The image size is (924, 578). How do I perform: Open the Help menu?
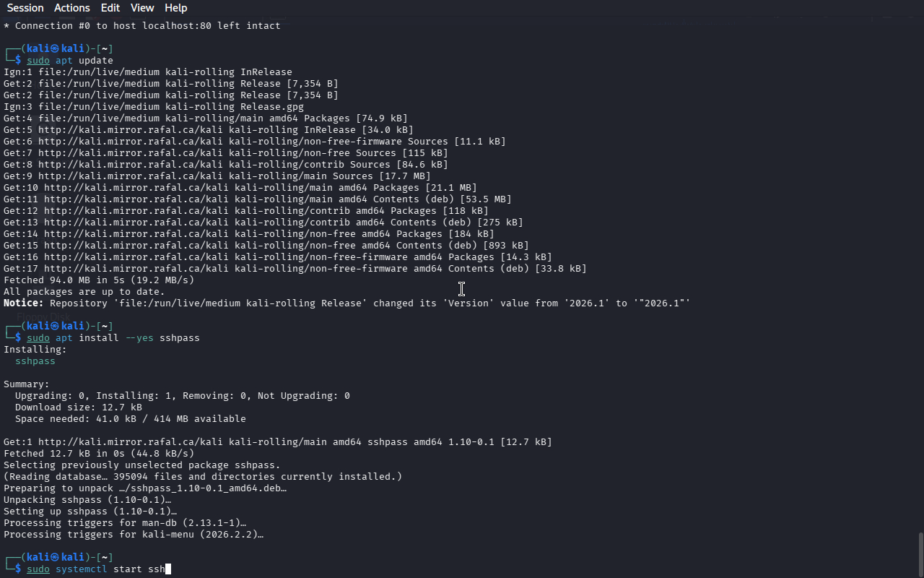176,8
